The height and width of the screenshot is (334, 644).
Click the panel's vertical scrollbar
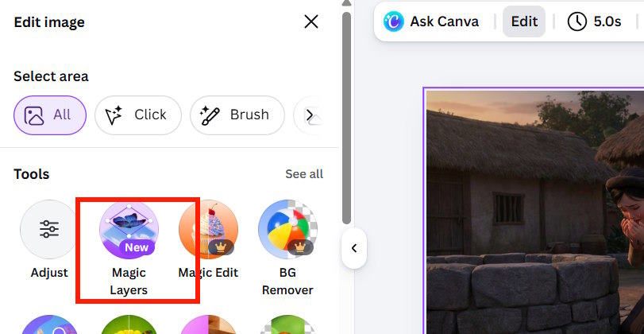[x=346, y=111]
